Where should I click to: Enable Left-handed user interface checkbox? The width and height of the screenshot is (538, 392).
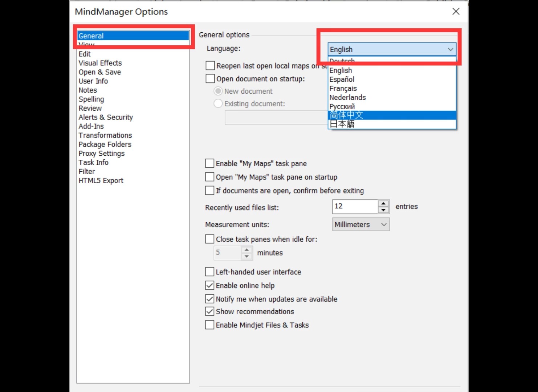[209, 272]
